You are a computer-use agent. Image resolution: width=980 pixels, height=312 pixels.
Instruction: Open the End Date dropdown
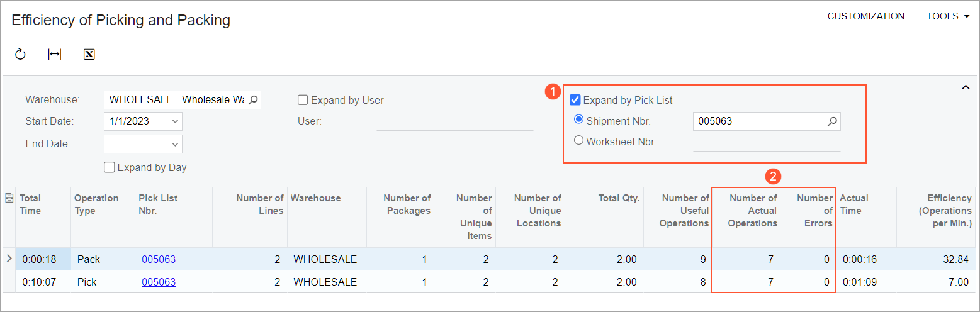174,144
